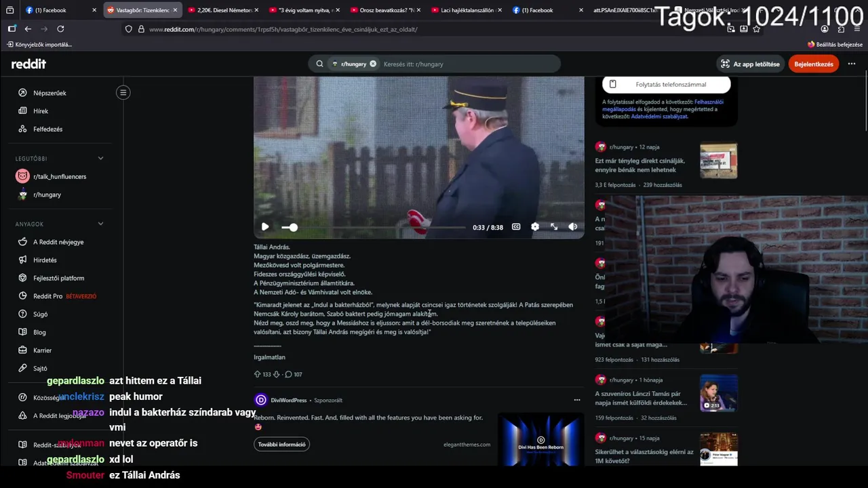Click the search magnifier icon

(319, 64)
